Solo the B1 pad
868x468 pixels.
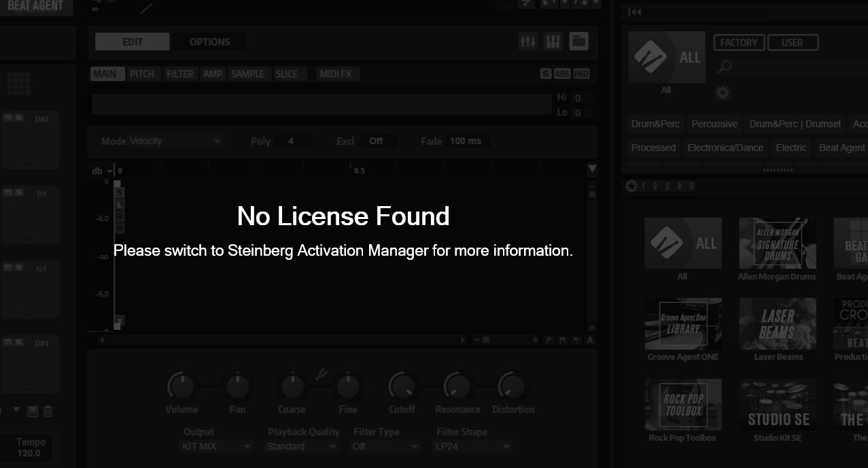(x=19, y=193)
